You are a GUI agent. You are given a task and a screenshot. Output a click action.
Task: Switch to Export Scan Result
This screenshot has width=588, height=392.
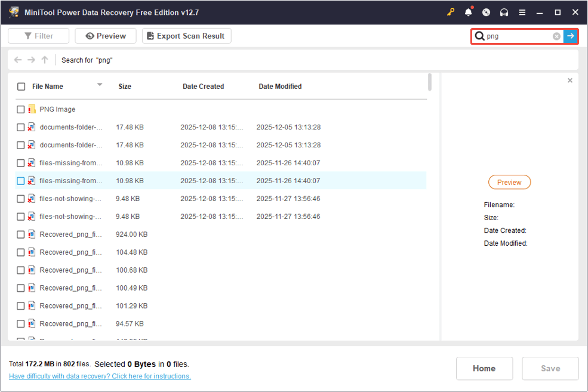pos(186,36)
